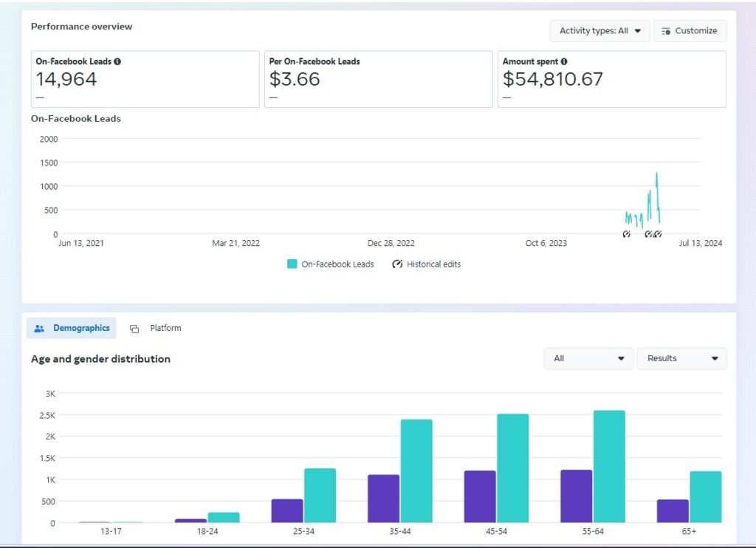Toggle Historical edits legend label
Viewport: 756px width, 548px height.
click(x=433, y=264)
